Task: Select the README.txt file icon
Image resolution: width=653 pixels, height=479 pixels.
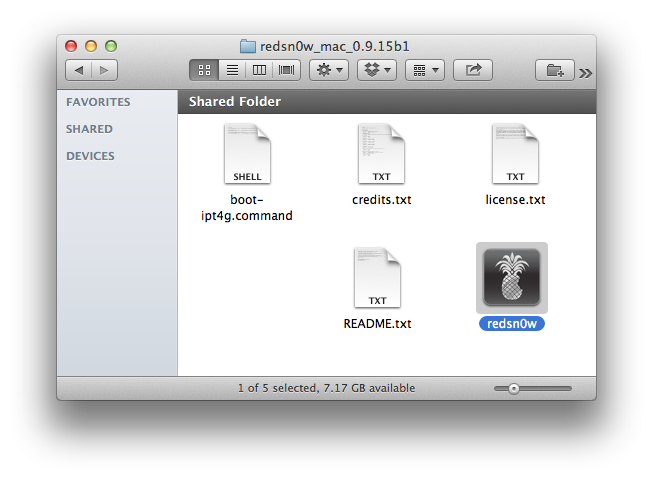Action: 377,278
